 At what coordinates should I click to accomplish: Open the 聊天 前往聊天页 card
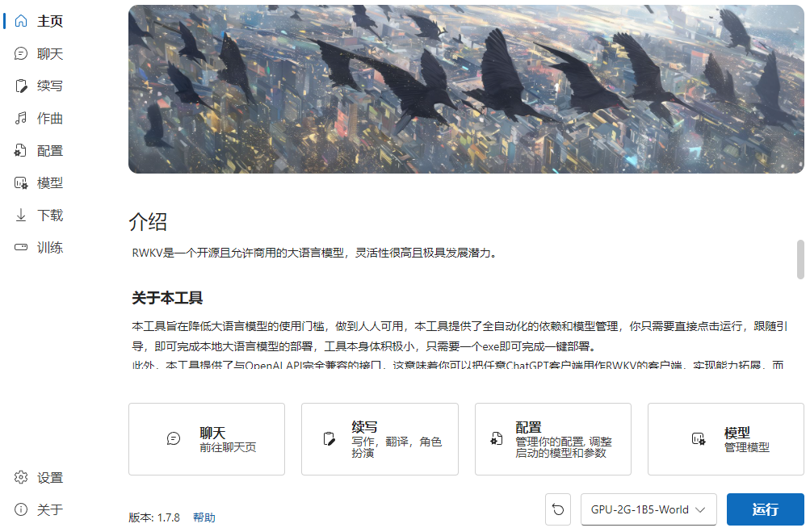pos(207,439)
